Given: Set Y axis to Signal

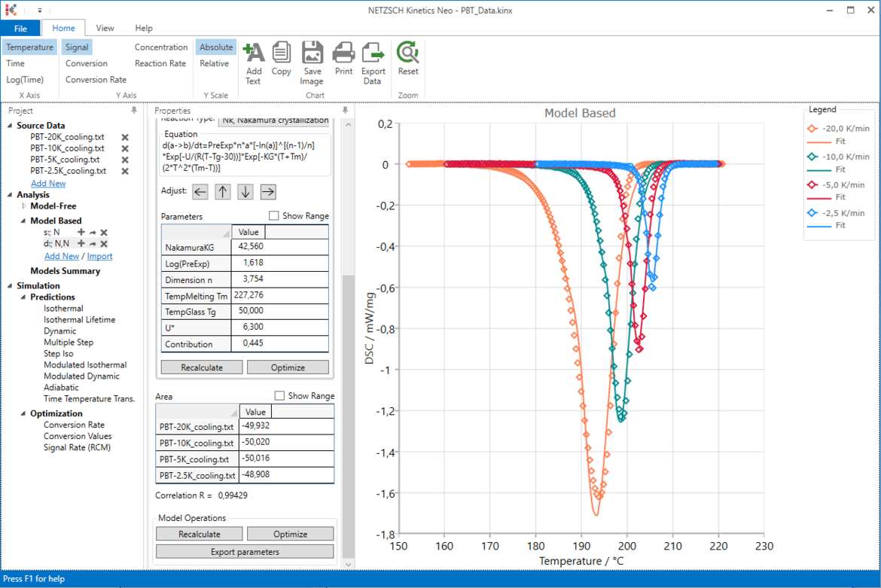Looking at the screenshot, I should [x=76, y=47].
